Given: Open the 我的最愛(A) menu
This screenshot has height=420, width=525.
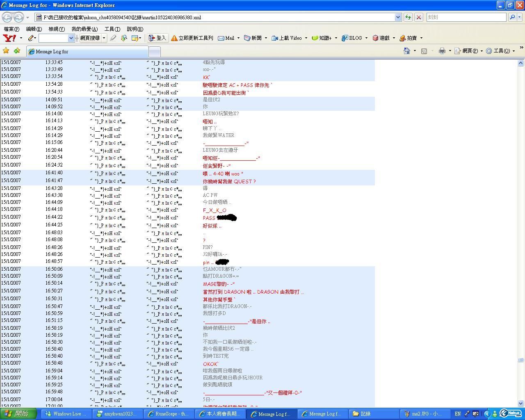Looking at the screenshot, I should (x=84, y=29).
